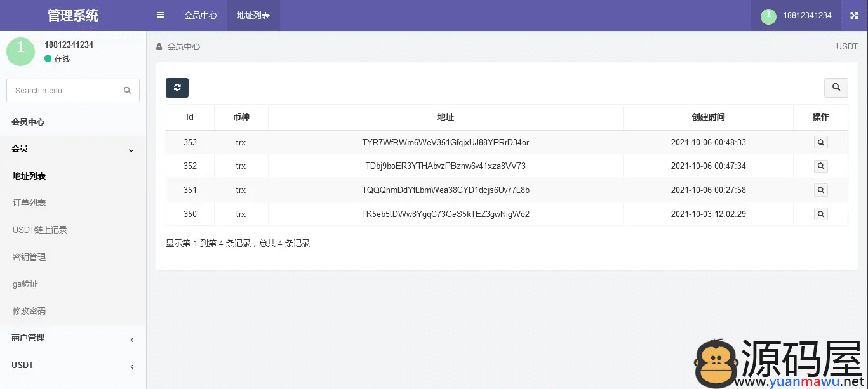Click the timestamp 2021-10-03 12:02:29

click(709, 214)
